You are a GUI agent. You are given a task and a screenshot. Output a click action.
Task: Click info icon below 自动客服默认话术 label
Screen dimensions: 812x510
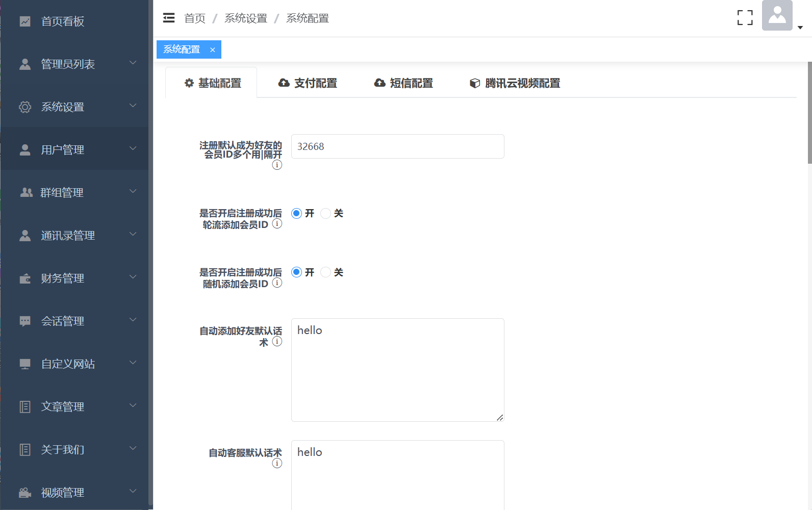pos(277,463)
